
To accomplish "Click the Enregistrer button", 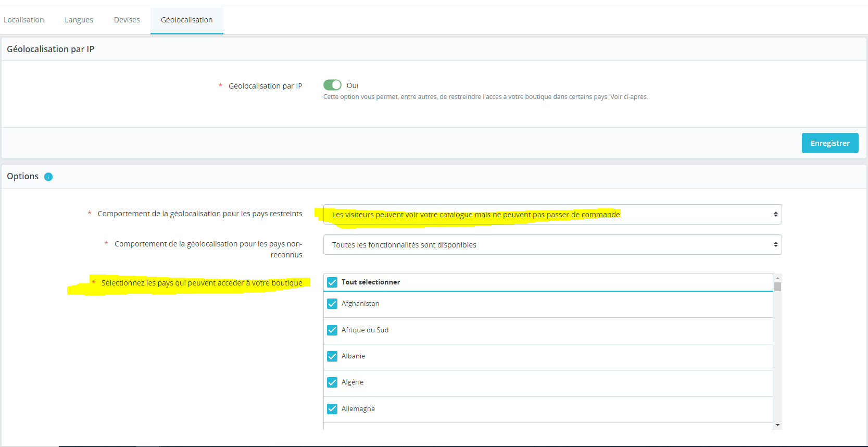I will click(x=830, y=143).
